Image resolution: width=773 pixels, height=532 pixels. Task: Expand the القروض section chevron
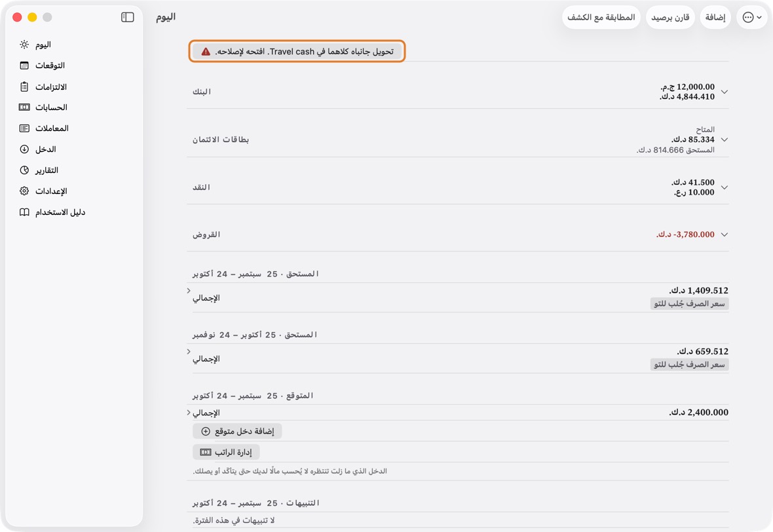tap(724, 235)
